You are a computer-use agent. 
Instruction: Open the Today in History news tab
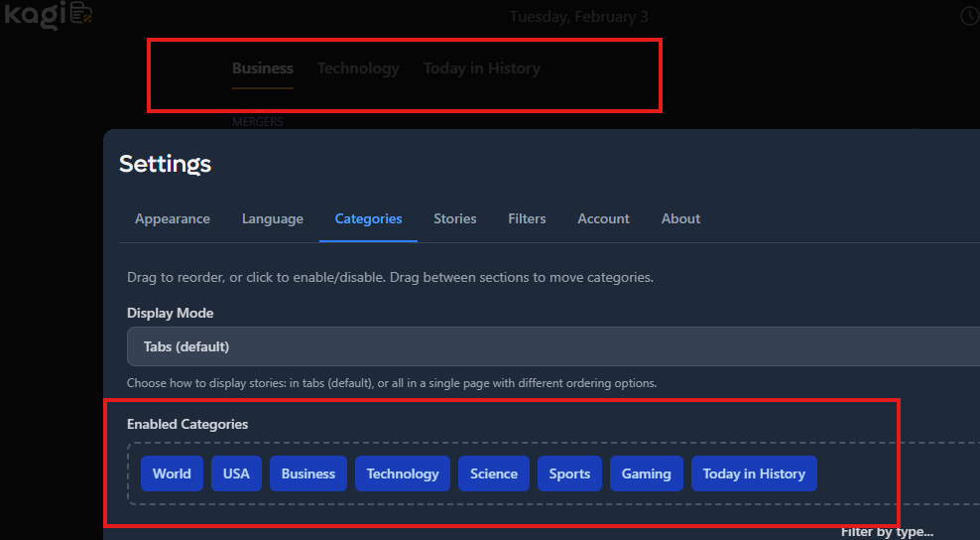[x=482, y=68]
